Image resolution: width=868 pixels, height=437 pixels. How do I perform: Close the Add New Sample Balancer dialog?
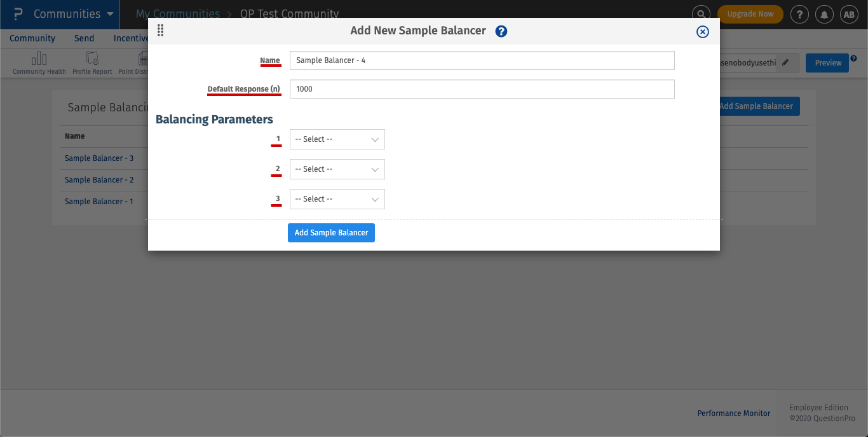click(x=702, y=32)
